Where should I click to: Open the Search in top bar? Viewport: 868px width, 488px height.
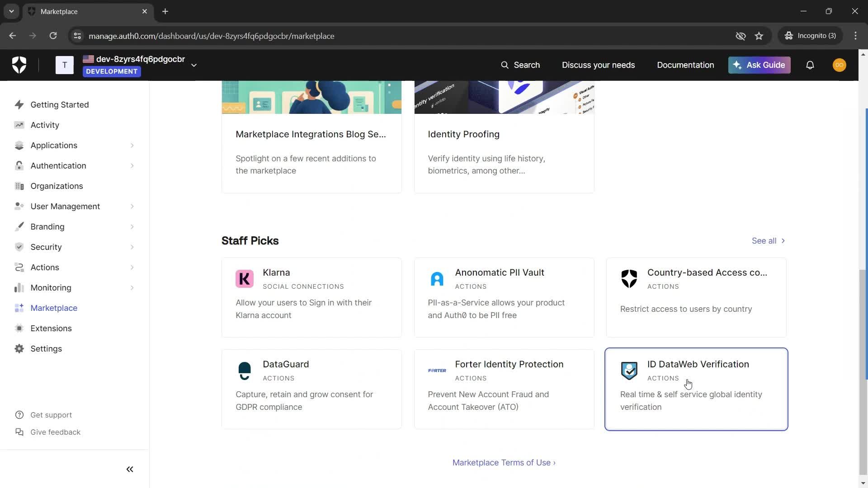pyautogui.click(x=520, y=65)
